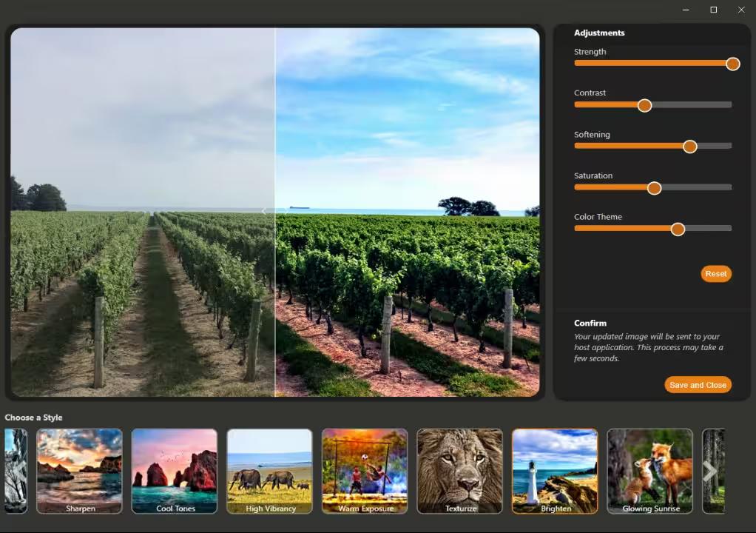The width and height of the screenshot is (756, 533).
Task: Click the 'Adjustments' panel heading
Action: pyautogui.click(x=599, y=33)
